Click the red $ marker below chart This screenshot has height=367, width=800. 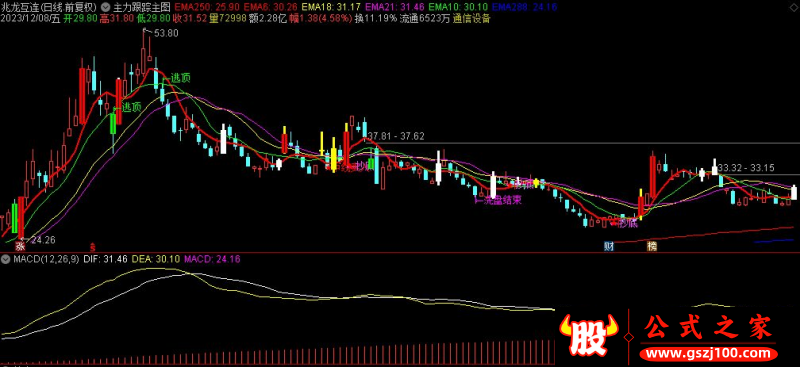pyautogui.click(x=92, y=247)
